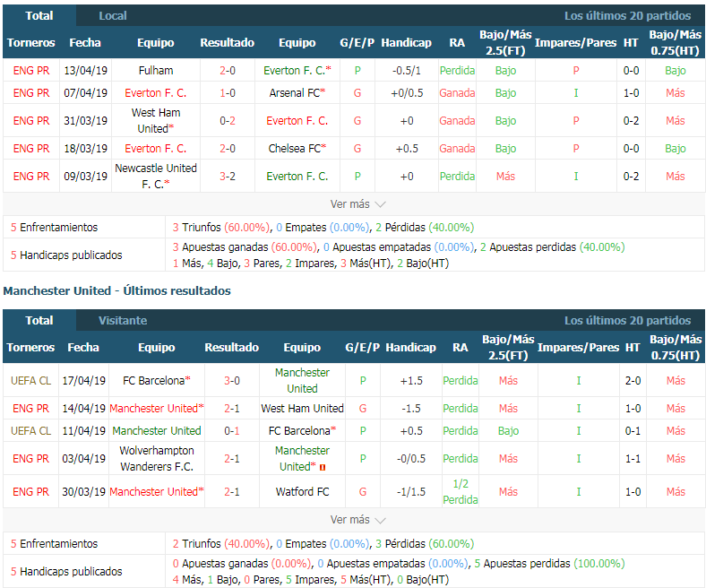Click Los últimos 20 partidos in Manchester header
This screenshot has height=588, width=706.
click(x=627, y=320)
